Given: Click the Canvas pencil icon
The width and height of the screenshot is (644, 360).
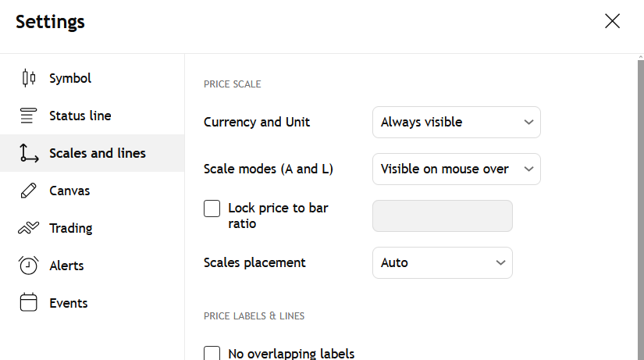Looking at the screenshot, I should tap(29, 191).
